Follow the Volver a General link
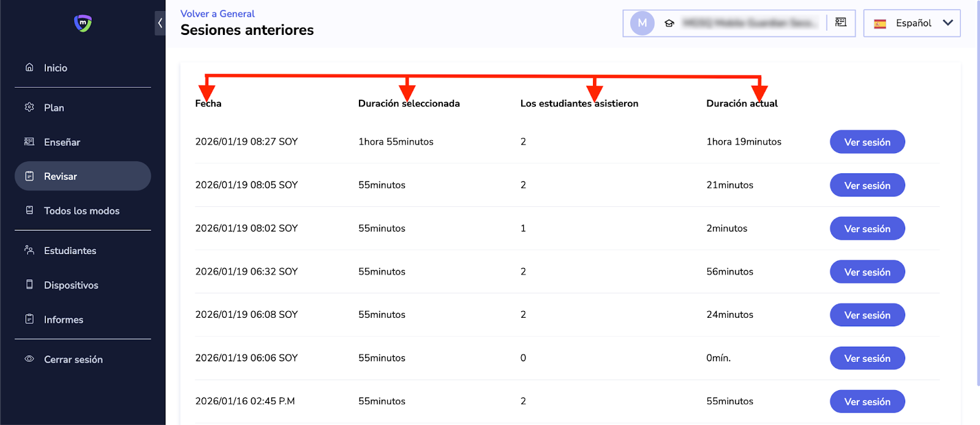The height and width of the screenshot is (425, 980). [x=217, y=13]
